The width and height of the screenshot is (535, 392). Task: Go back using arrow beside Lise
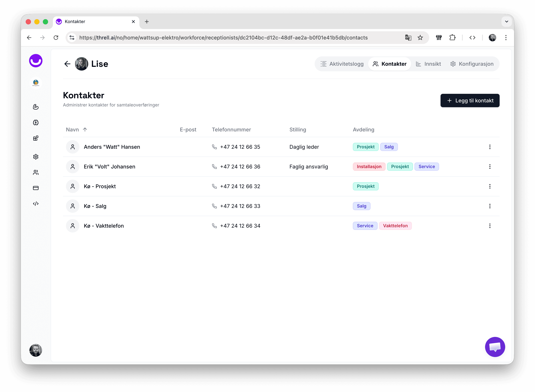(x=67, y=64)
